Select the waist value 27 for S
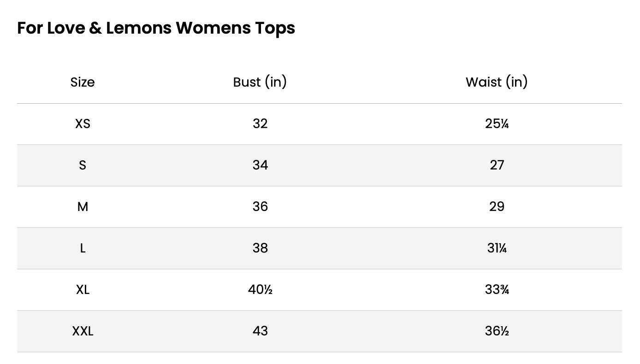The image size is (640, 364). (497, 165)
